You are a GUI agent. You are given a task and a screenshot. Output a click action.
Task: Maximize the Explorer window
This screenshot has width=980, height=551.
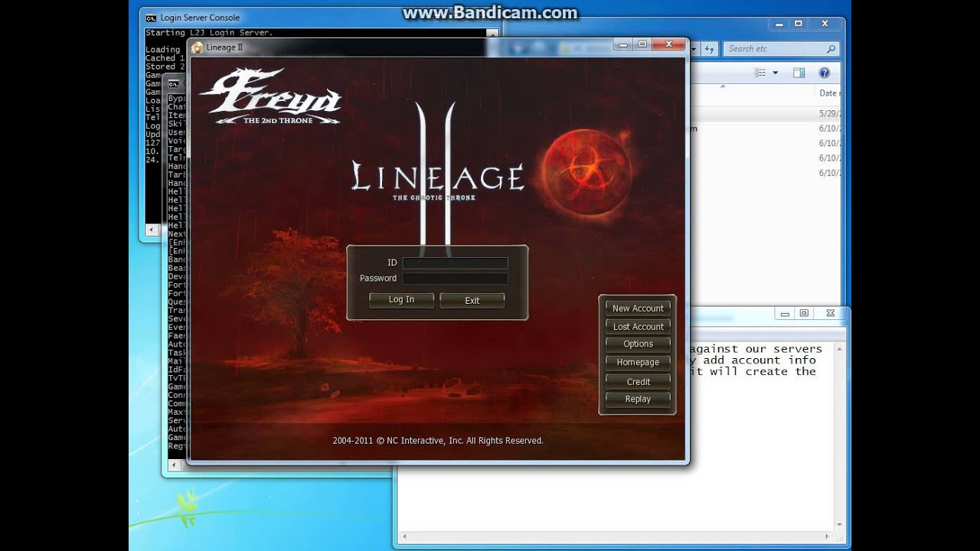(798, 24)
